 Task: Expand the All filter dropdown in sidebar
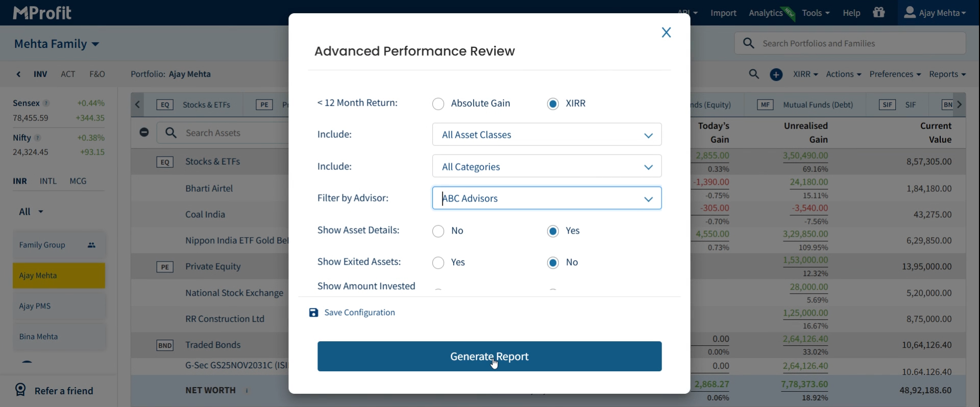tap(31, 212)
